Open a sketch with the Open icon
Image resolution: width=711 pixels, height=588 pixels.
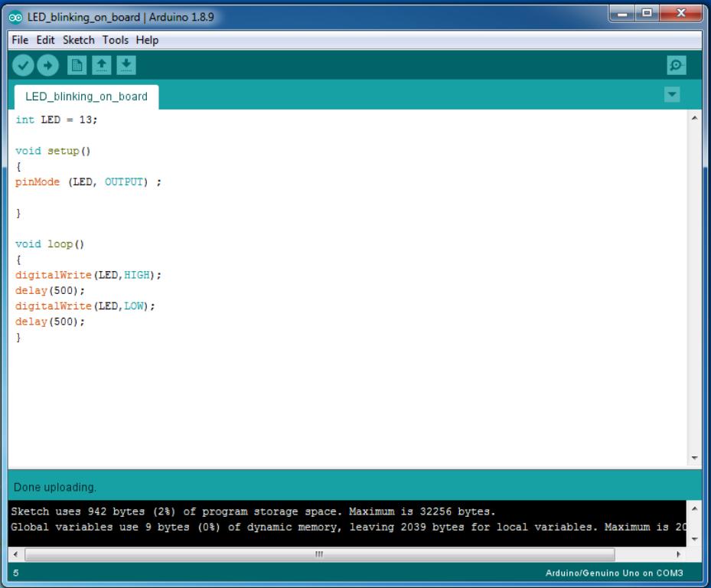pos(102,65)
